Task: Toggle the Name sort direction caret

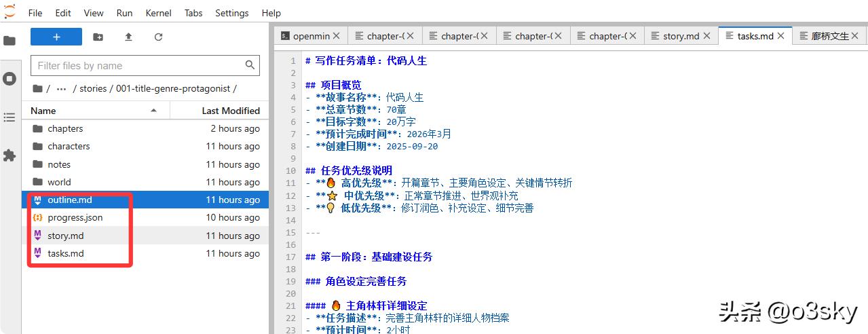Action: tap(154, 110)
